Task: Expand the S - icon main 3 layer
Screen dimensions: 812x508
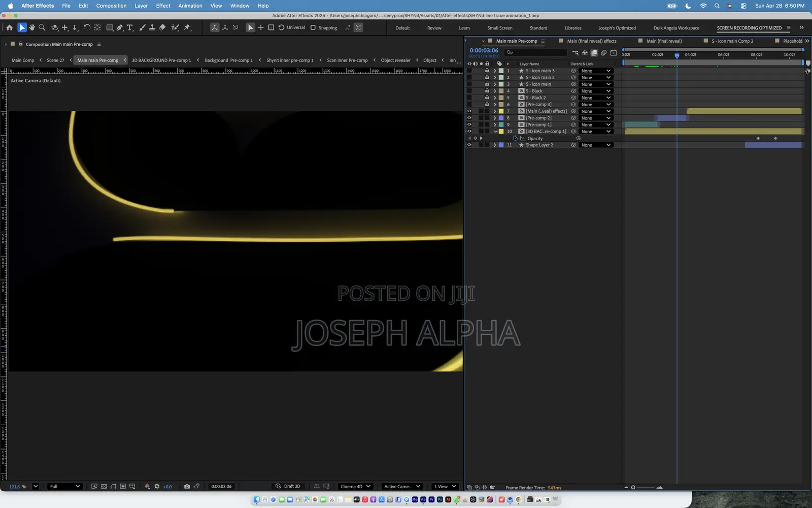Action: [495, 71]
